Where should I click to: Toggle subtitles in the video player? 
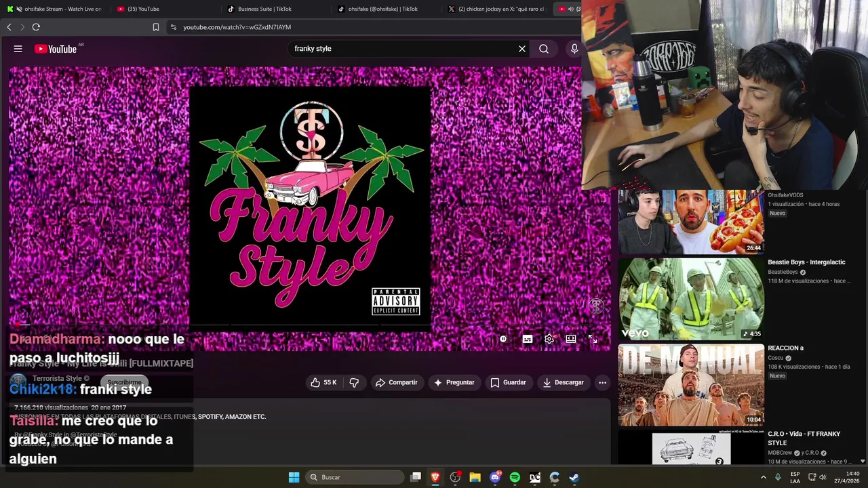click(528, 339)
